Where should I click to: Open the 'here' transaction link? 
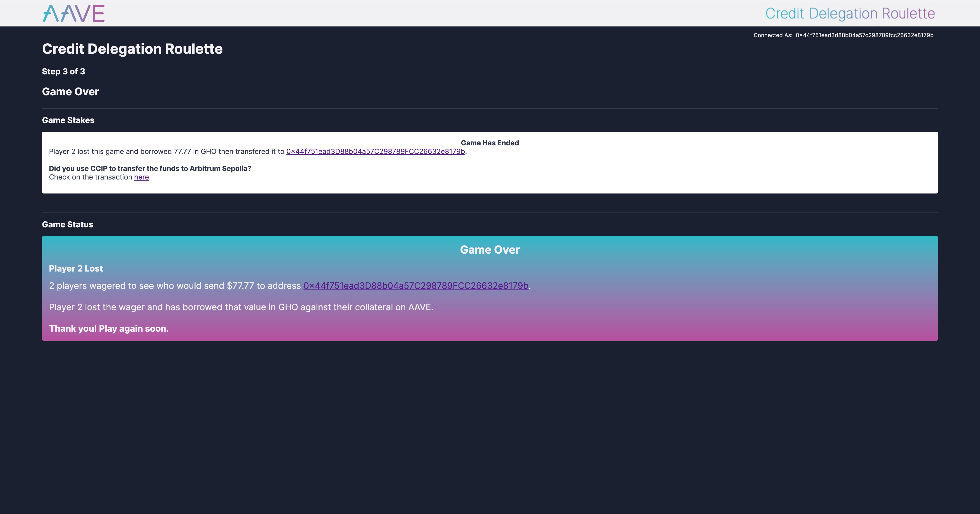click(x=142, y=177)
